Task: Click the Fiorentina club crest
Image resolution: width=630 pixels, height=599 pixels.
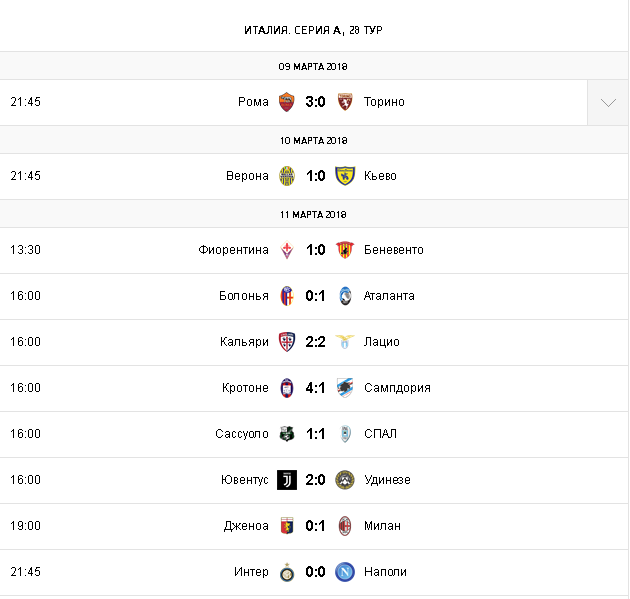Action: 287,250
